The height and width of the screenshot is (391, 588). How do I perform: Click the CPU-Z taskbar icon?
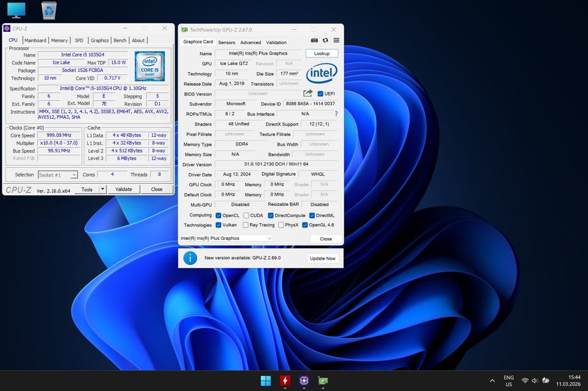click(x=304, y=381)
